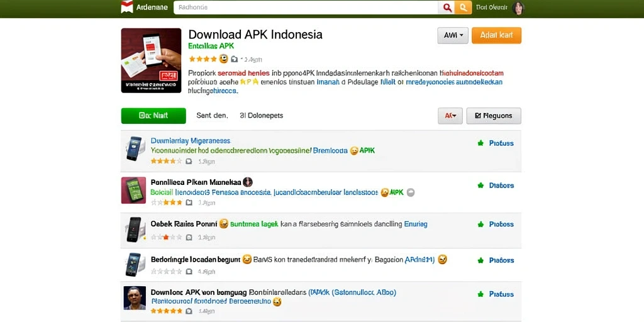Click the orange Adat kart button
This screenshot has height=322, width=644.
tap(497, 35)
